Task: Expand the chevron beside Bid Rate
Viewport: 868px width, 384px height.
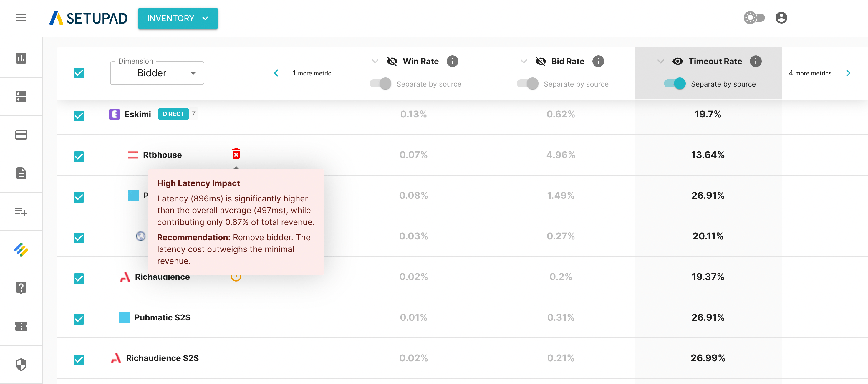Action: tap(523, 61)
